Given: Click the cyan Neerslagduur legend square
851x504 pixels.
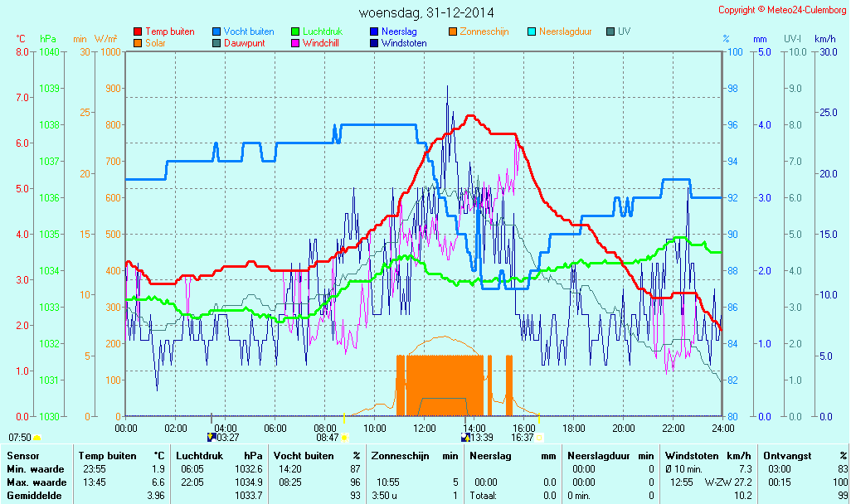Looking at the screenshot, I should 532,31.
